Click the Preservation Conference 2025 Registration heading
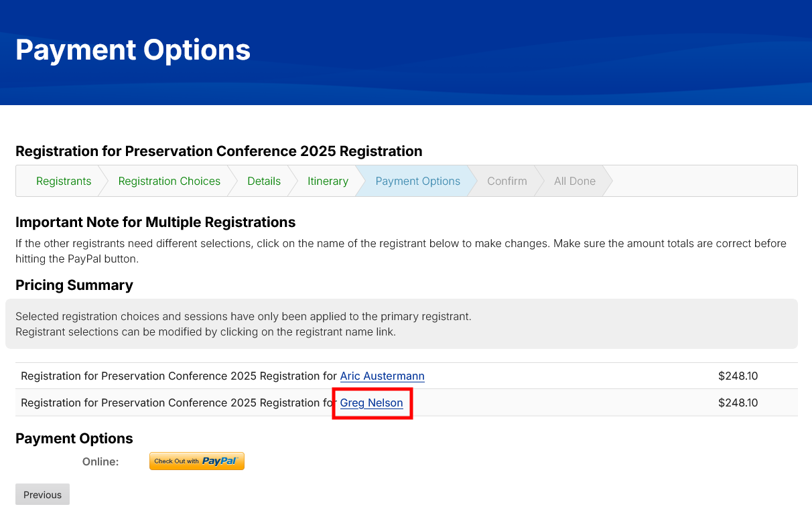The height and width of the screenshot is (523, 812). (218, 151)
